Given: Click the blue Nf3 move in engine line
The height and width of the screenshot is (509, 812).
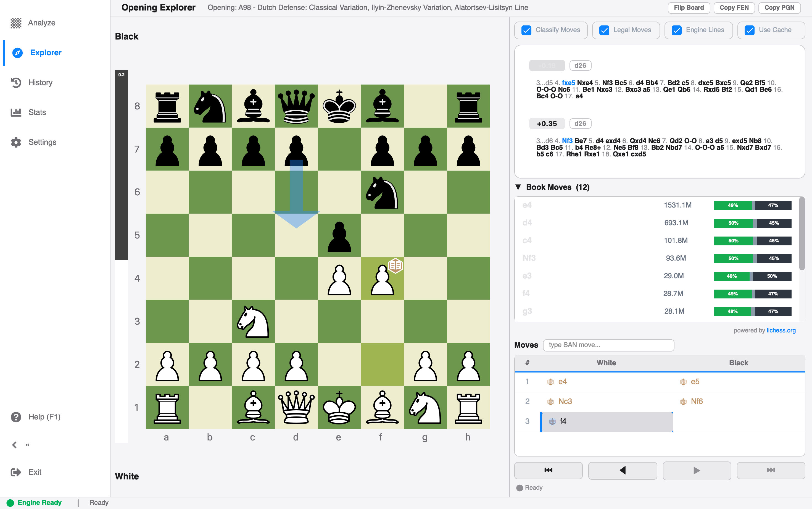Looking at the screenshot, I should pos(567,141).
